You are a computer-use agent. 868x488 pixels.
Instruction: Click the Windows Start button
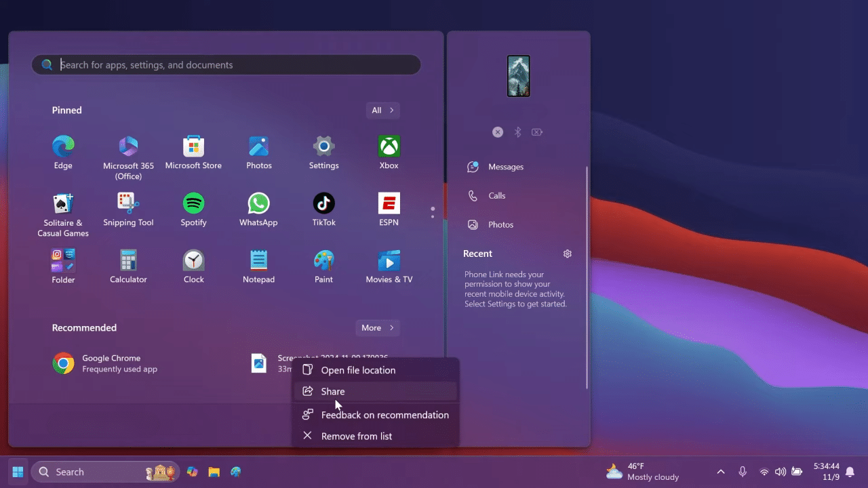pyautogui.click(x=18, y=472)
